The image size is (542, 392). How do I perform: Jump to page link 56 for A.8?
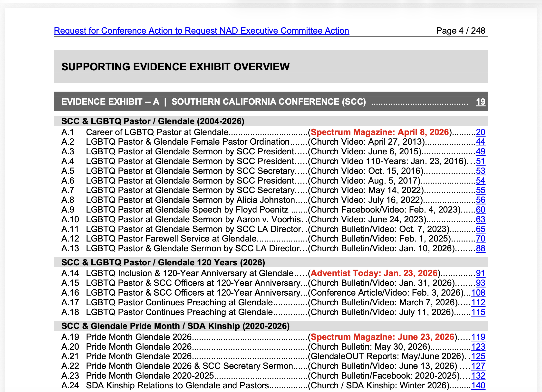(481, 200)
